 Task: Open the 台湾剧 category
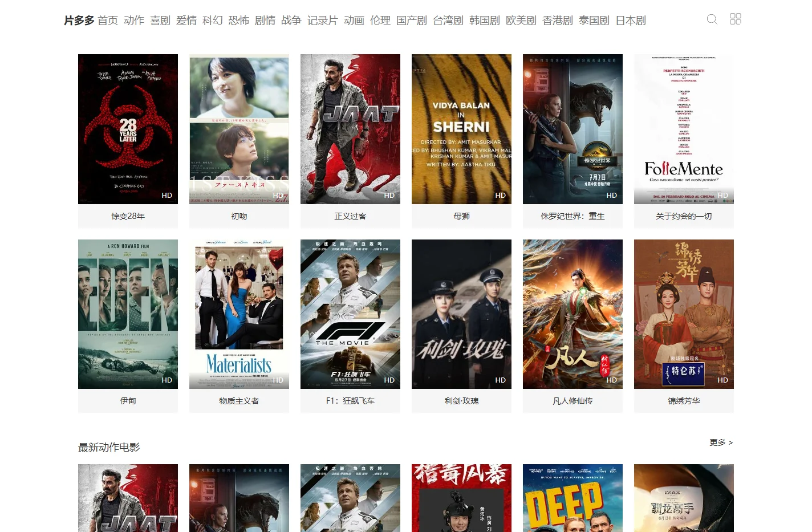pyautogui.click(x=448, y=21)
